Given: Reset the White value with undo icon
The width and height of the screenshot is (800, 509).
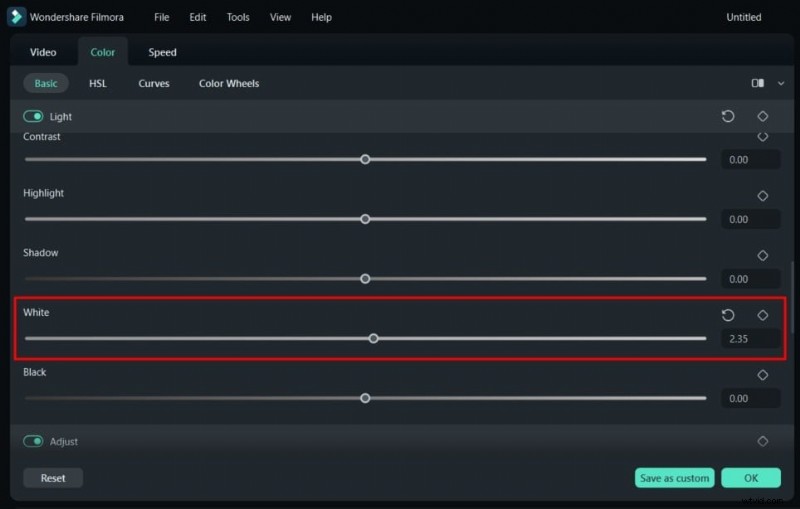Looking at the screenshot, I should (x=728, y=315).
